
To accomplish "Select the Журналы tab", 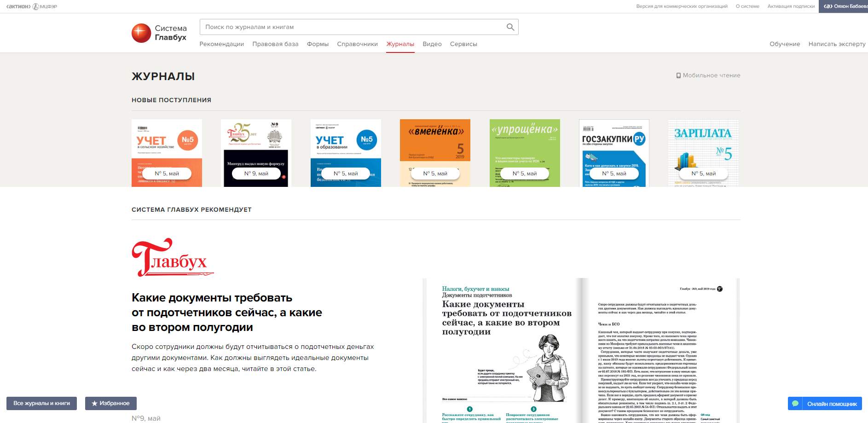I will tap(400, 44).
